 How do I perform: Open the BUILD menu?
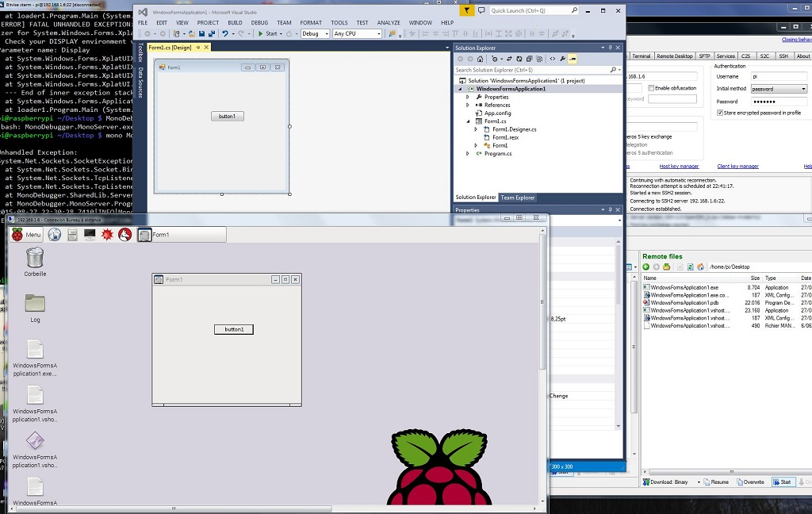(235, 23)
